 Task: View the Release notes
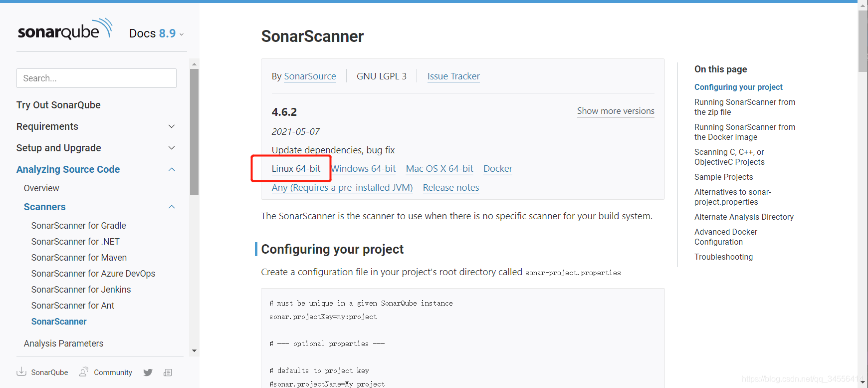[450, 187]
